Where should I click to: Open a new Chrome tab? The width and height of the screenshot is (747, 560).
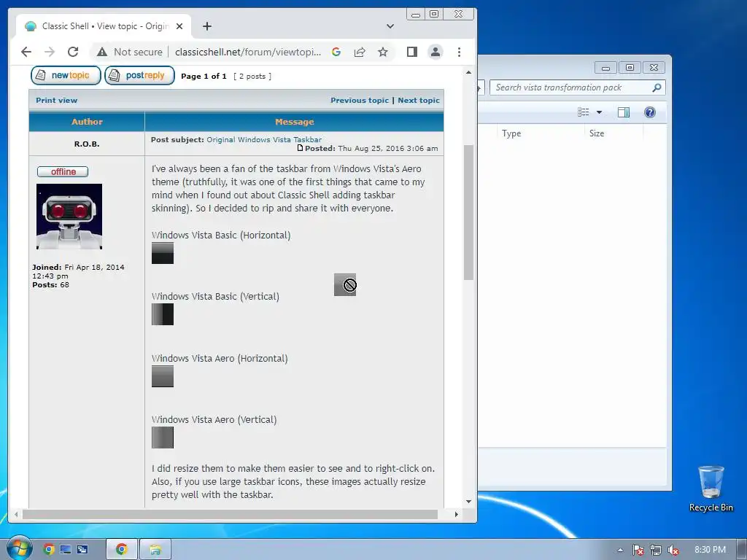pyautogui.click(x=207, y=26)
